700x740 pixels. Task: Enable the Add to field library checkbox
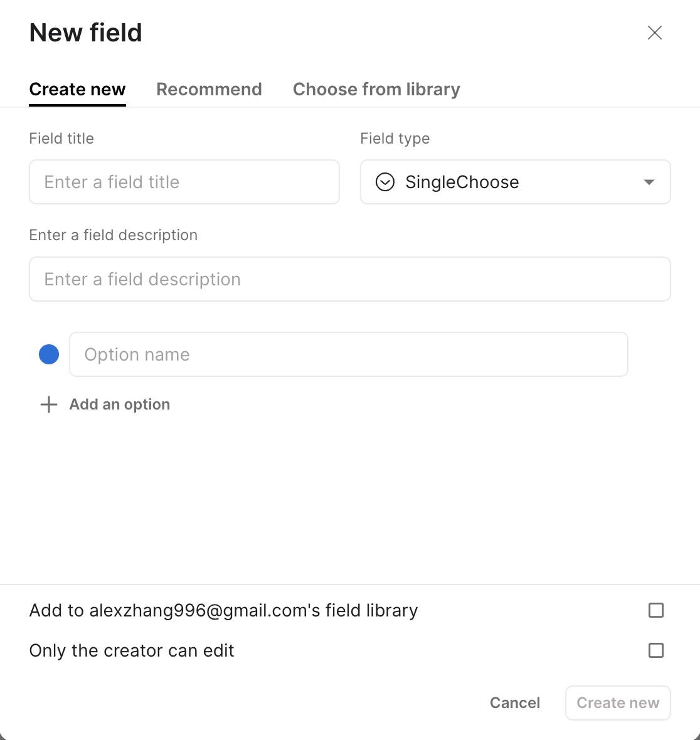(x=655, y=610)
